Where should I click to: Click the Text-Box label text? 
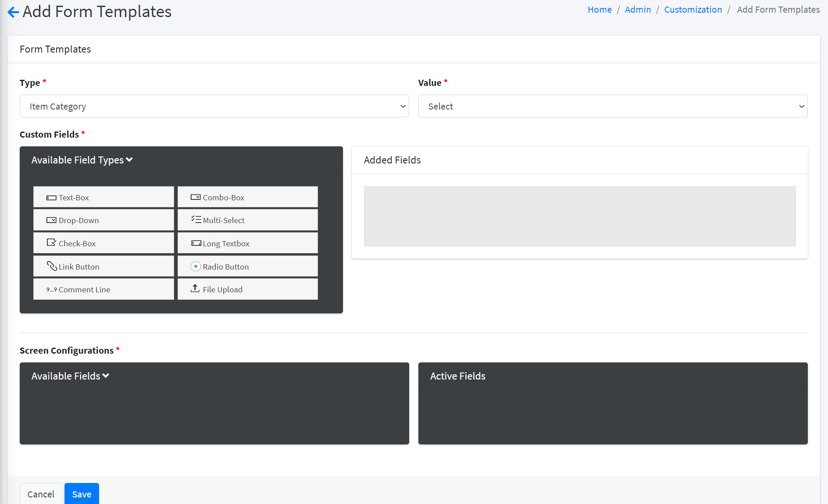coord(74,198)
